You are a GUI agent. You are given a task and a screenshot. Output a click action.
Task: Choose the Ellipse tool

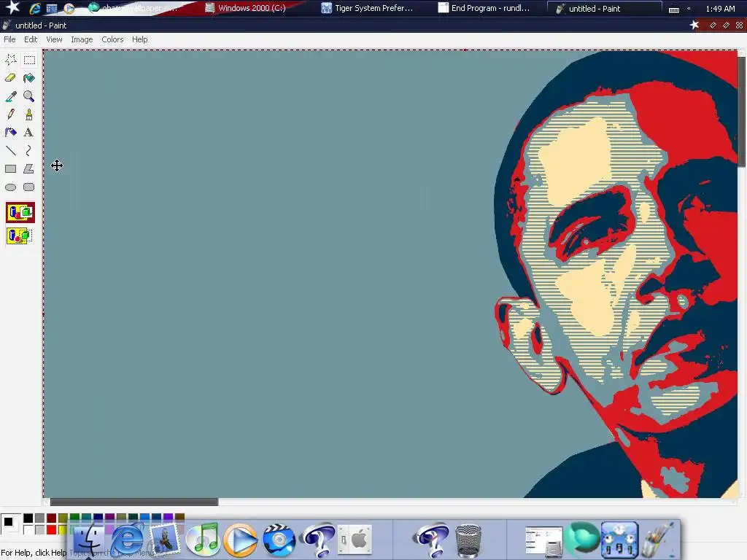pyautogui.click(x=10, y=187)
